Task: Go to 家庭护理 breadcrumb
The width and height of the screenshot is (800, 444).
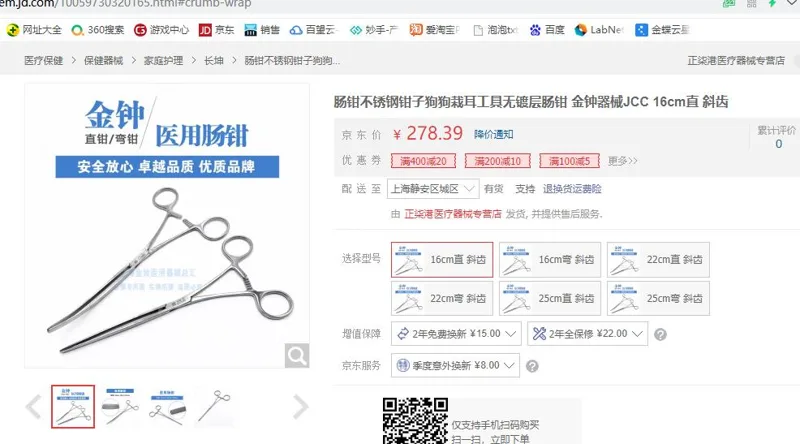Action: [x=163, y=61]
